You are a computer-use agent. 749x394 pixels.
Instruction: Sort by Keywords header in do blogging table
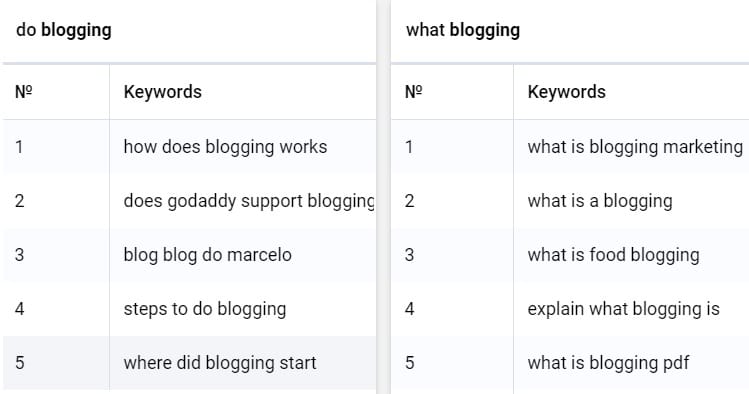click(162, 92)
